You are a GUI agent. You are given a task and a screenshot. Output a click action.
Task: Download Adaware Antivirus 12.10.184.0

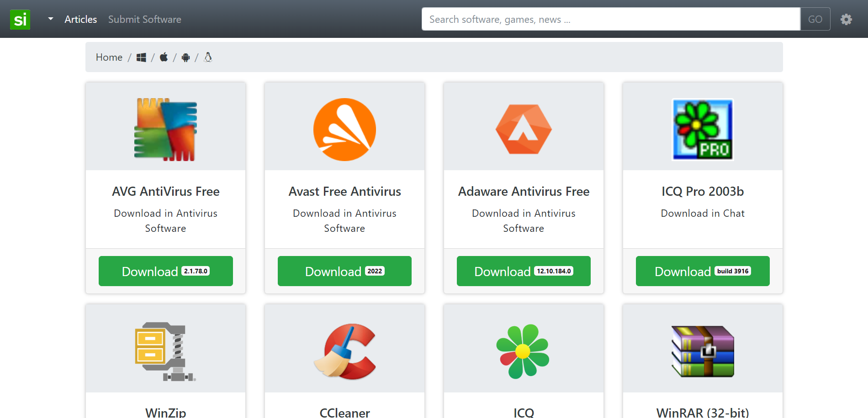pos(524,271)
